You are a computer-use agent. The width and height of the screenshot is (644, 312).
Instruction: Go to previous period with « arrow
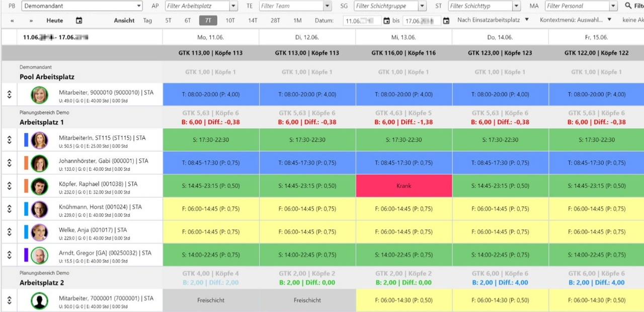coord(12,21)
